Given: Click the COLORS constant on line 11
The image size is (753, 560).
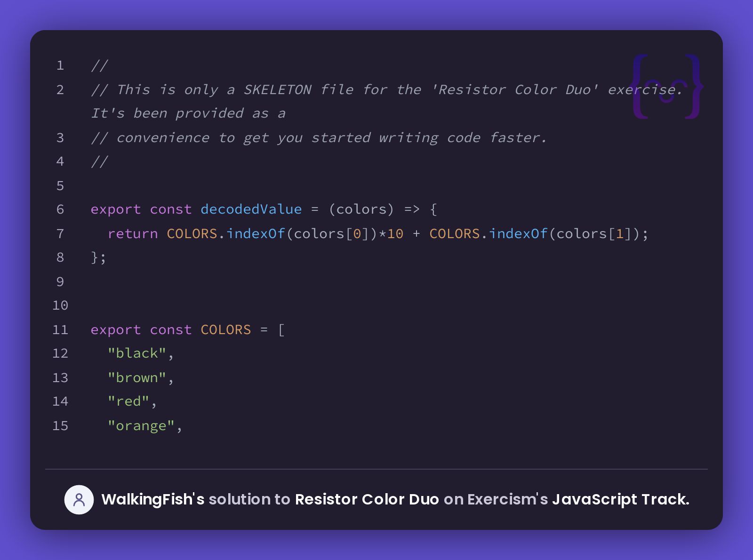Looking at the screenshot, I should tap(225, 330).
